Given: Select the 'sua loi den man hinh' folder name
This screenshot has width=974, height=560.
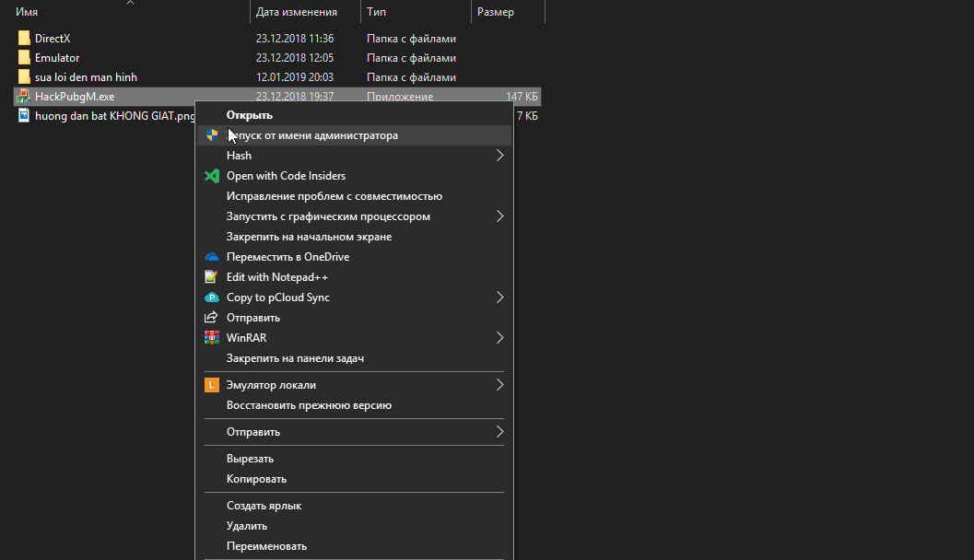Looking at the screenshot, I should pyautogui.click(x=87, y=77).
